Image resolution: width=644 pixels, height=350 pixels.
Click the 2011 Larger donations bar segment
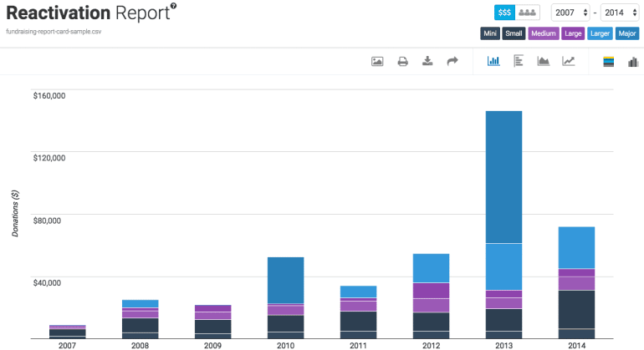[x=358, y=292]
